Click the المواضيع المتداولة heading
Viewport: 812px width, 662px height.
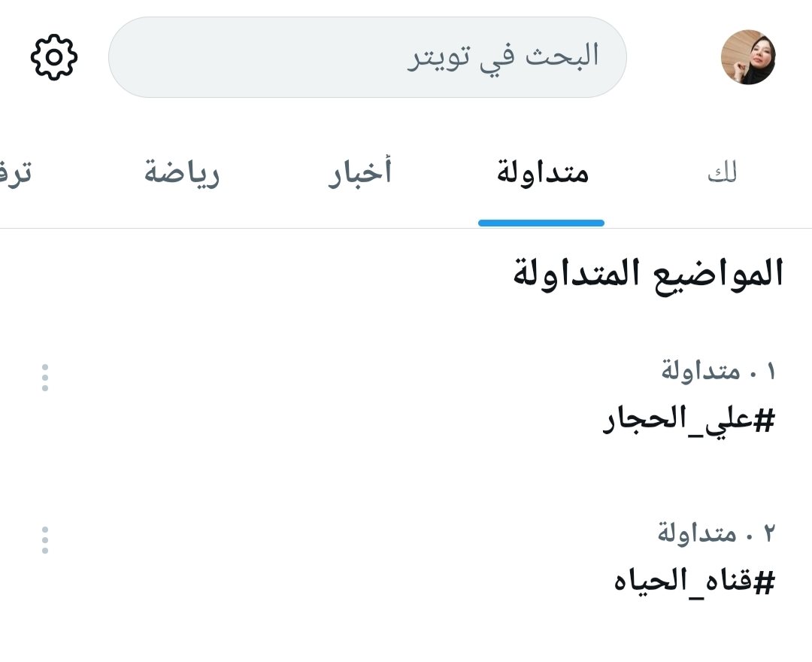pyautogui.click(x=648, y=274)
